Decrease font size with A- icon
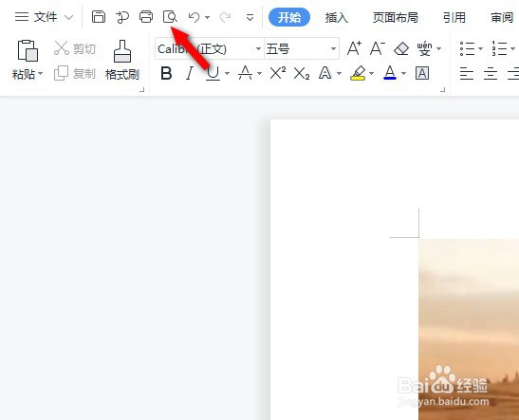The width and height of the screenshot is (519, 420). pyautogui.click(x=378, y=48)
